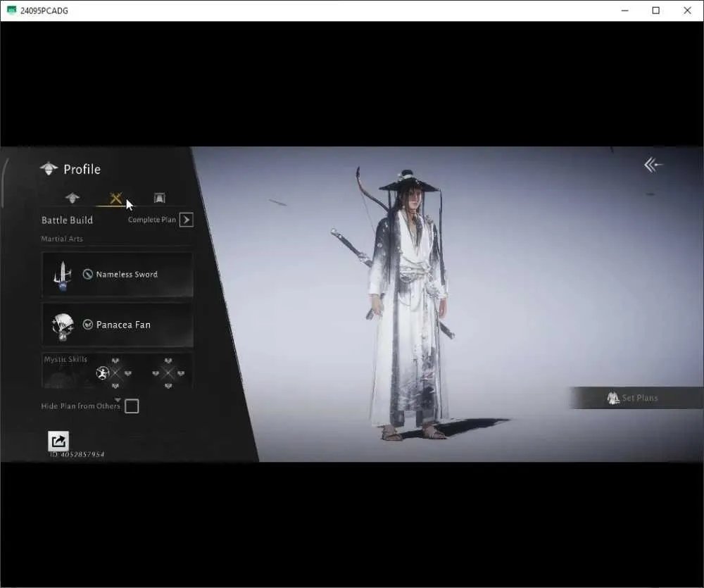Select the Nameless Sword martial art slot
This screenshot has height=588, width=704.
click(118, 275)
